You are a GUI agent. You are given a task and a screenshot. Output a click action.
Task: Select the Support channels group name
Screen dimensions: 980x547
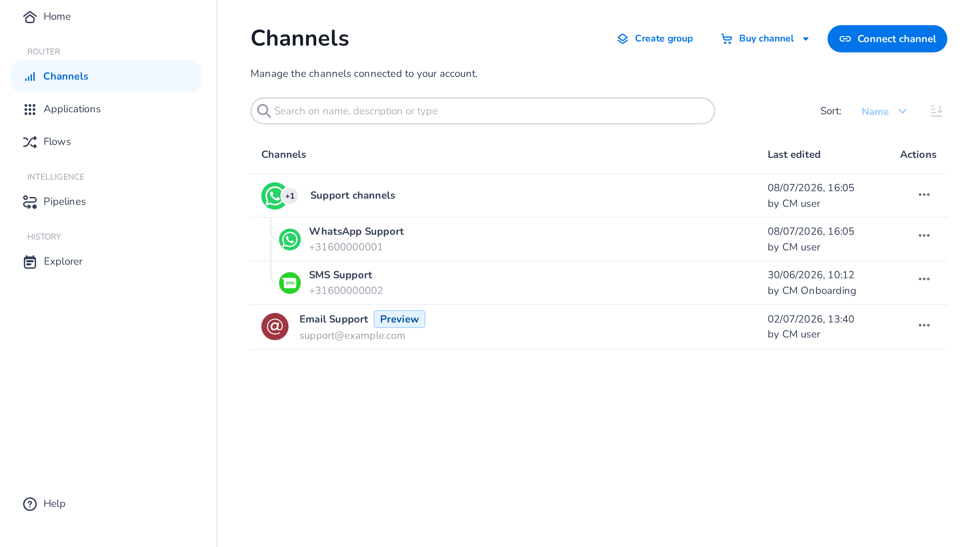pos(353,195)
